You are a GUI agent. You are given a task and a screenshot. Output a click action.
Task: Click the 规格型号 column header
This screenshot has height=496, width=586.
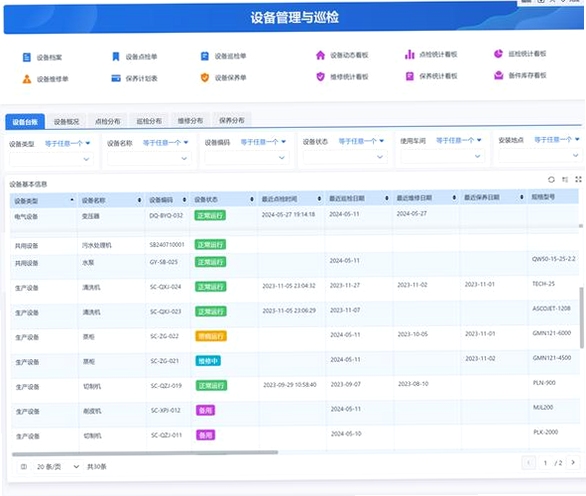(543, 197)
